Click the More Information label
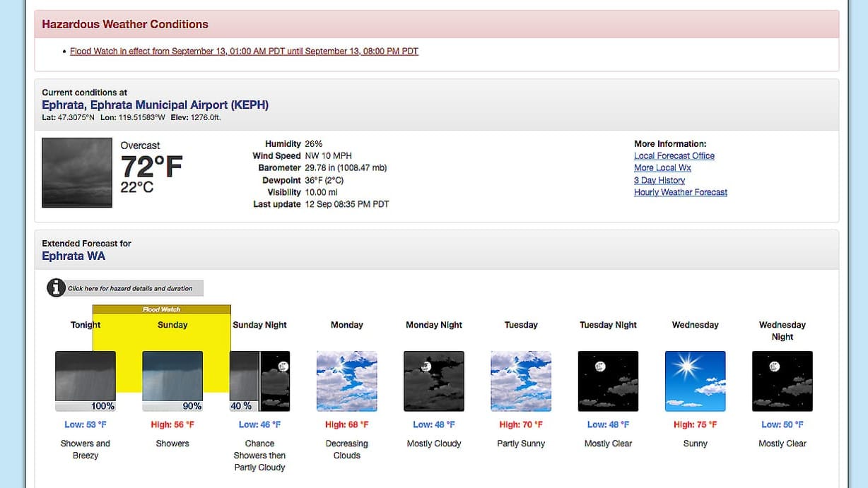Image resolution: width=868 pixels, height=488 pixels. 670,144
